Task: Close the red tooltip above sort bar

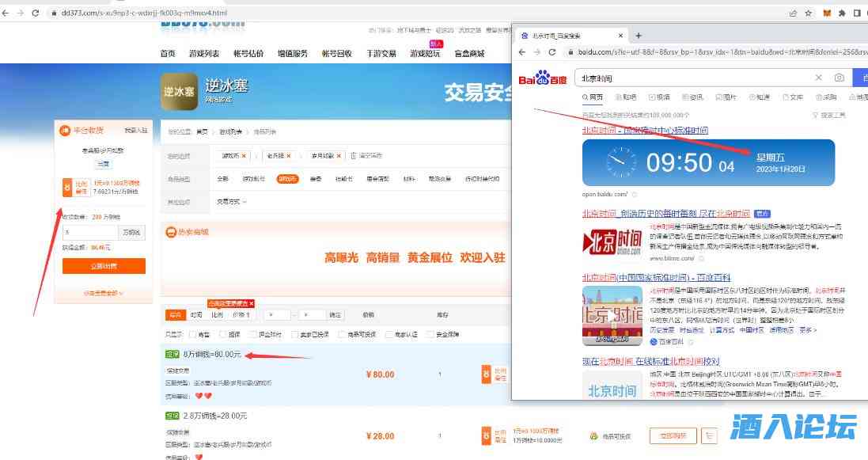Action: coord(251,303)
